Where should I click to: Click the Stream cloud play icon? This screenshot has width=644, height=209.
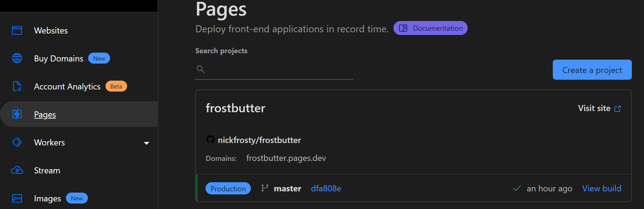(17, 170)
